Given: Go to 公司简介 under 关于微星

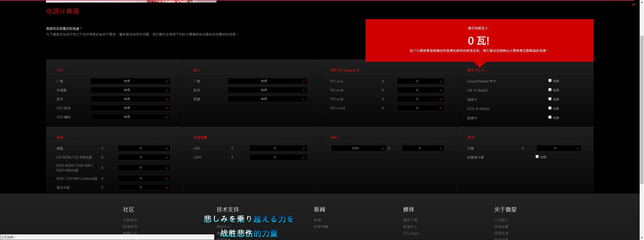Looking at the screenshot, I should [x=501, y=220].
